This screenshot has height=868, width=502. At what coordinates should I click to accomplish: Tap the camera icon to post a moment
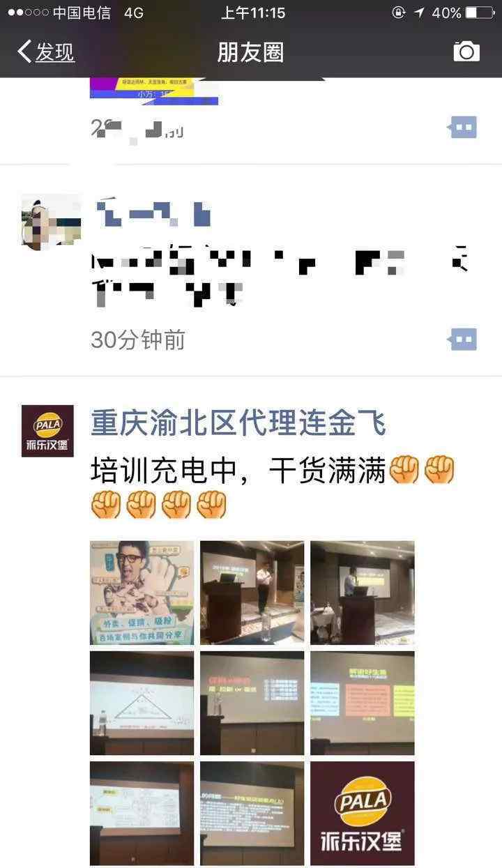tap(466, 52)
